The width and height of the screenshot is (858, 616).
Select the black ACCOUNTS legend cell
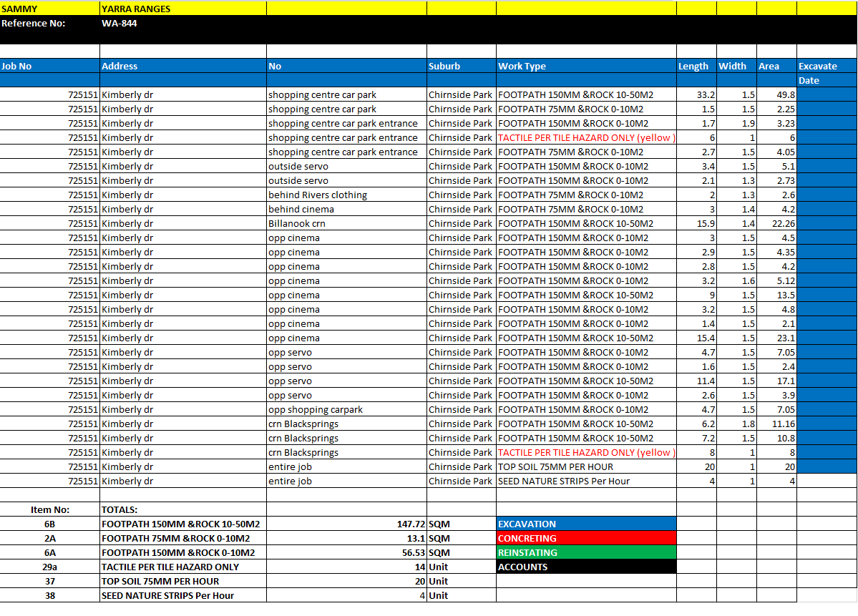pos(585,567)
